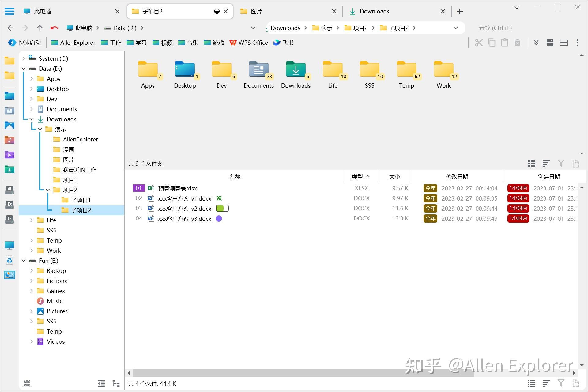The height and width of the screenshot is (392, 588).
Task: Click the filter icon above the file list
Action: coord(561,164)
